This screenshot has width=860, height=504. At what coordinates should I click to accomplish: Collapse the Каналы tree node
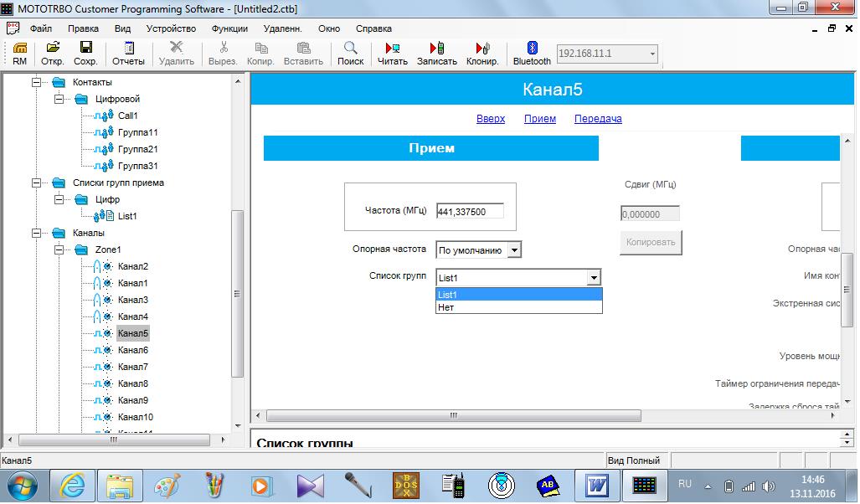[36, 233]
